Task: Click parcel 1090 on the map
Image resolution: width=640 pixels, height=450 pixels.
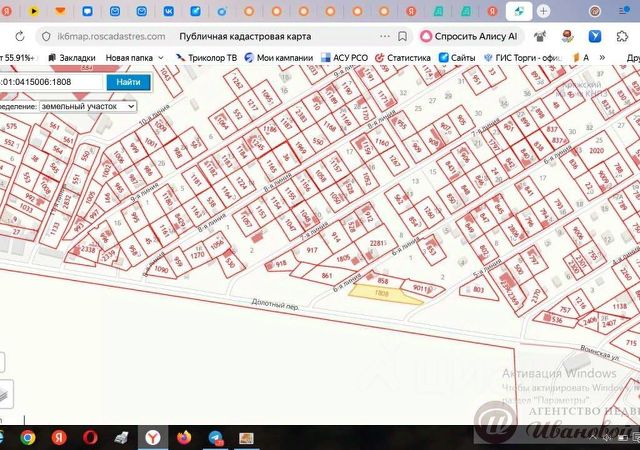Action: click(x=161, y=269)
